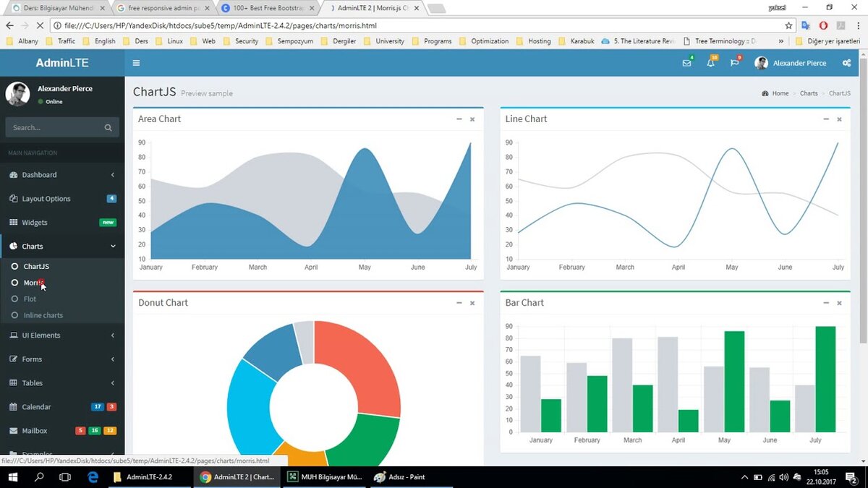Open the messages envelope icon
The image size is (868, 488).
(686, 63)
